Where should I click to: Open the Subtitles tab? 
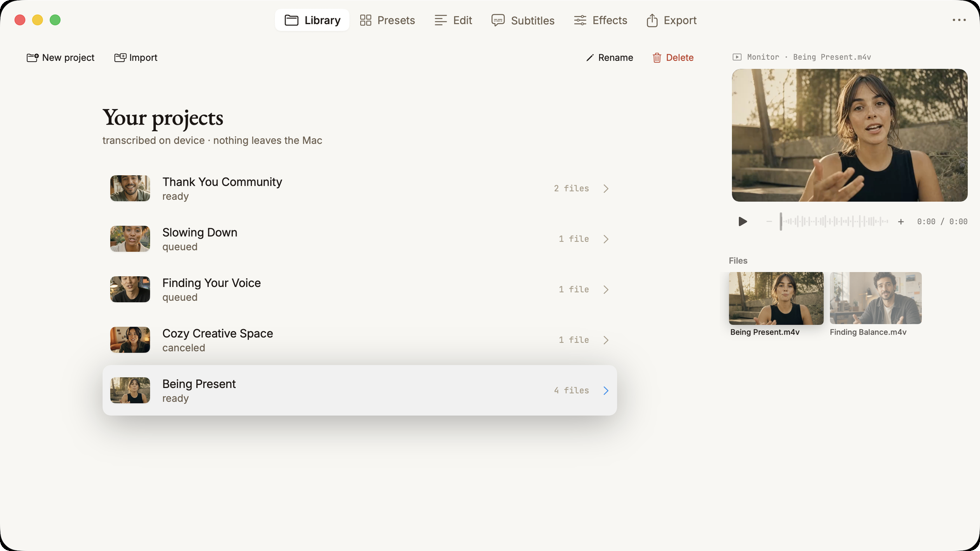pyautogui.click(x=523, y=20)
